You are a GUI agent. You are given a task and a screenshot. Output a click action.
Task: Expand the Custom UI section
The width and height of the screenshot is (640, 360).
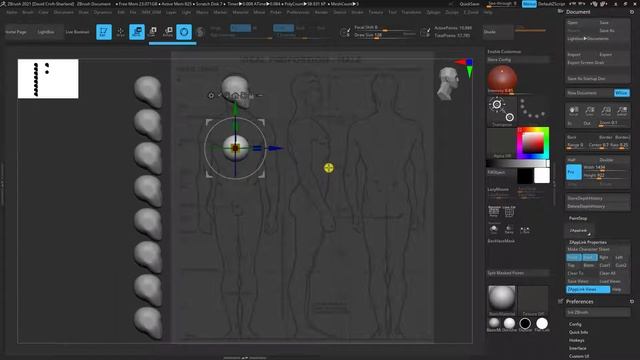tap(579, 356)
